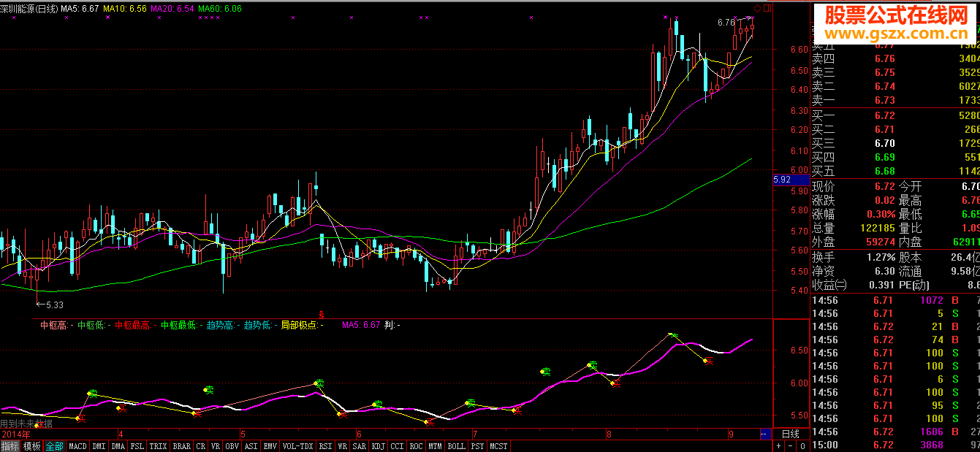
Task: Switch to the PSY indicator
Action: (x=478, y=445)
